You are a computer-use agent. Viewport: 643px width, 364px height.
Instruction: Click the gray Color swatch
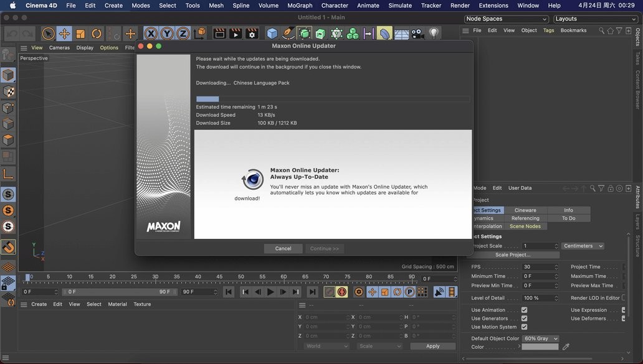click(540, 347)
